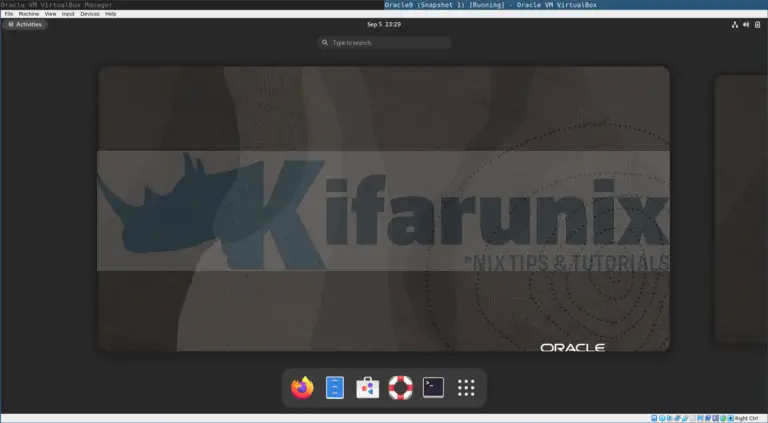
Task: Open the View menu
Action: [x=50, y=14]
